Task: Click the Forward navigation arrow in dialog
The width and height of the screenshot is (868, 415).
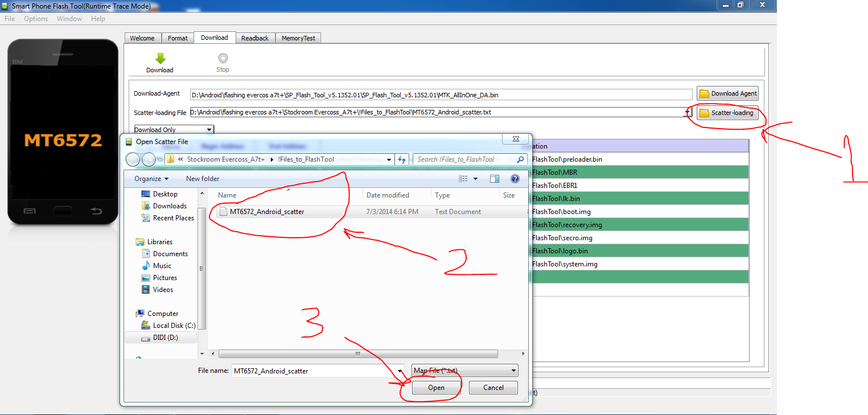Action: pyautogui.click(x=149, y=159)
